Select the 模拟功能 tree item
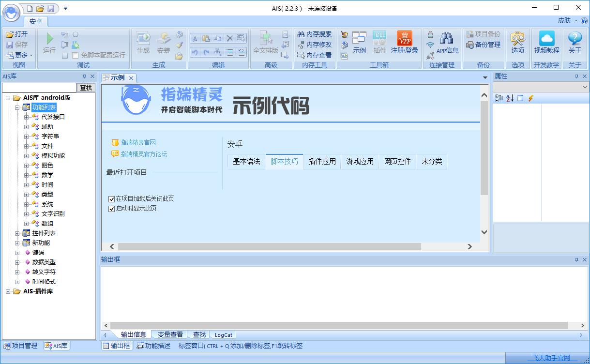Viewport: 590px width, 364px height. pos(53,156)
